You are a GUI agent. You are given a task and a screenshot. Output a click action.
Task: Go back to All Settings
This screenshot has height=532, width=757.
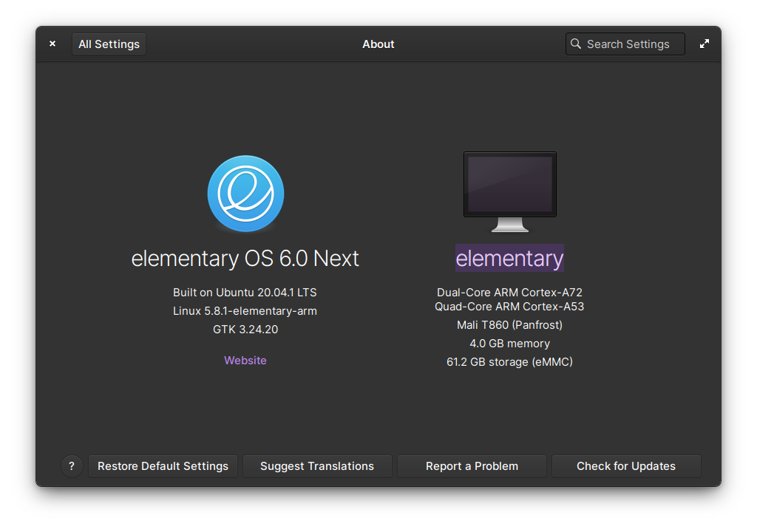click(x=109, y=44)
